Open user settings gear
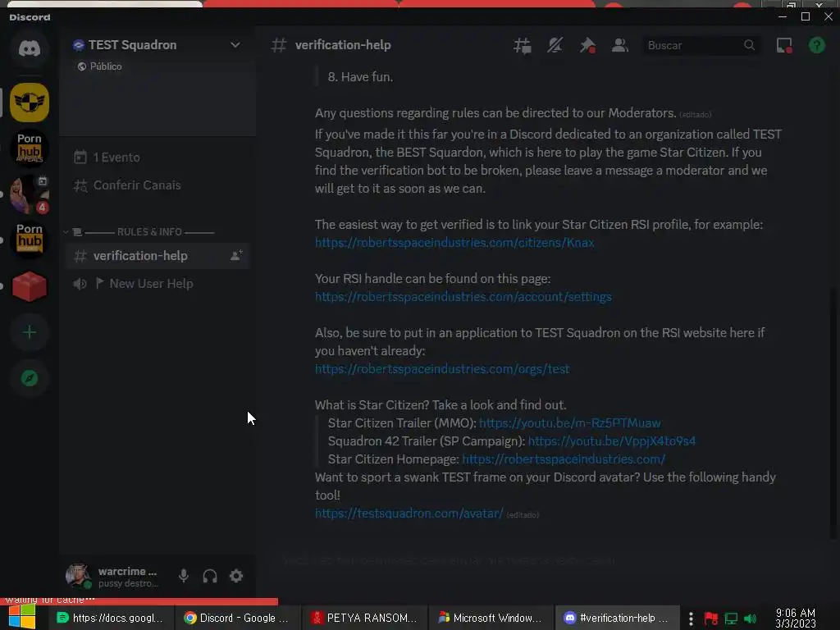Screen dimensions: 840x630 tap(236, 576)
